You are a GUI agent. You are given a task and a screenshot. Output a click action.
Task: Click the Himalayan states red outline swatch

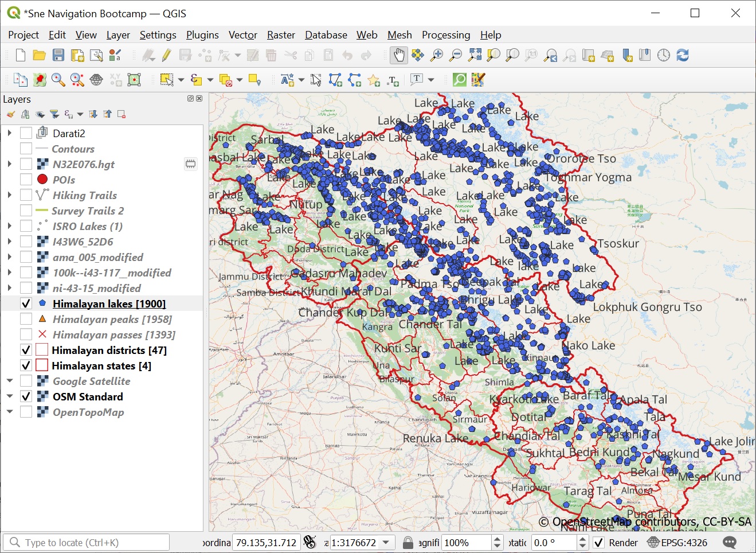pos(42,365)
